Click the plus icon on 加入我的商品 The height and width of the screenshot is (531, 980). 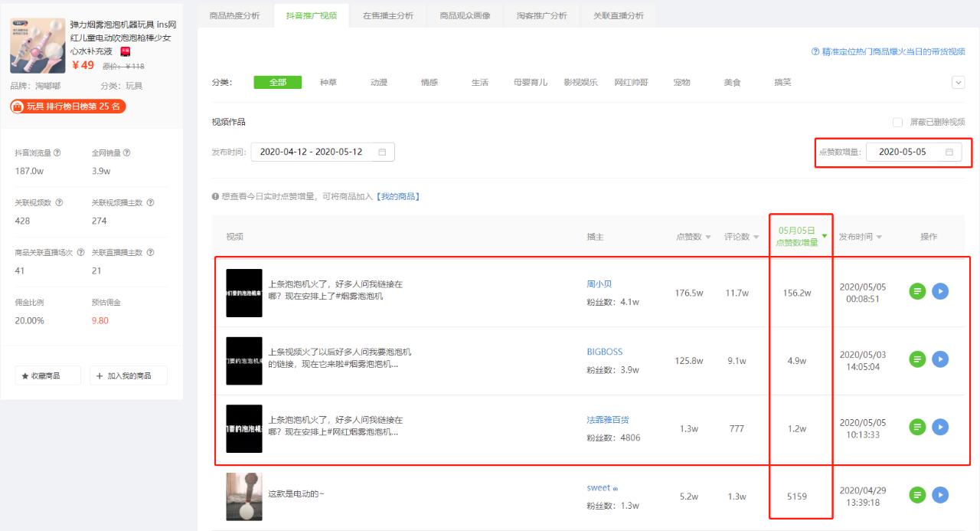click(98, 375)
